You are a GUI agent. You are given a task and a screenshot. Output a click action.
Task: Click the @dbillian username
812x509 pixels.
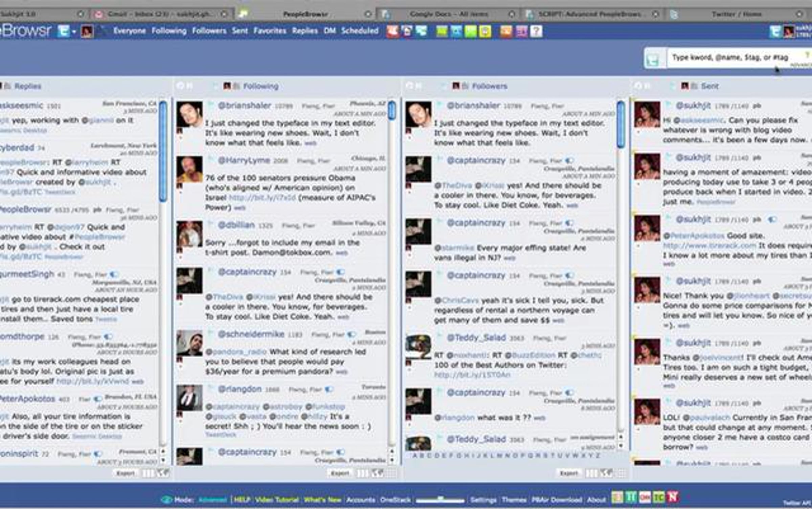[x=236, y=225]
